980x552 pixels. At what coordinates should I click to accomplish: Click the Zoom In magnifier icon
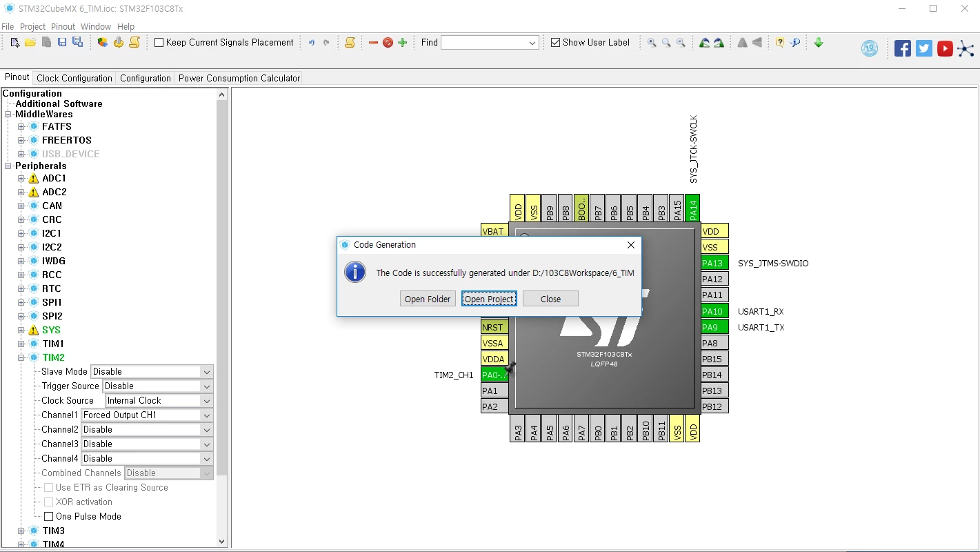click(x=652, y=43)
